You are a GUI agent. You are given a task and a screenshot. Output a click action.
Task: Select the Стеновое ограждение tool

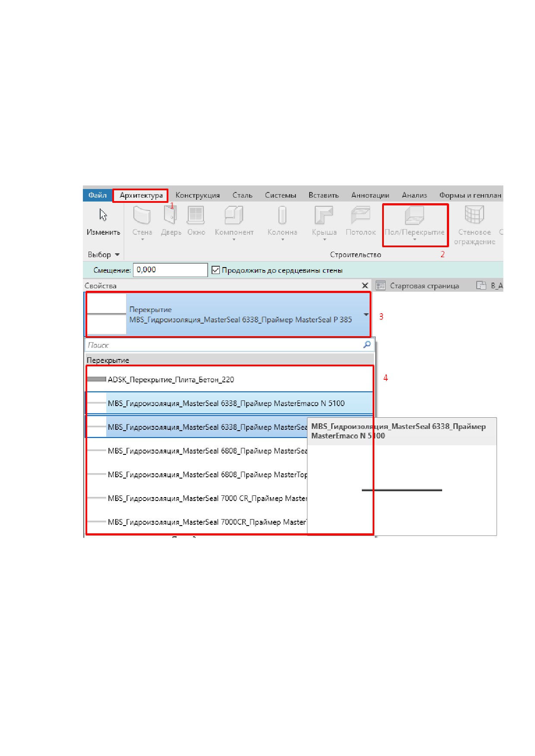point(474,225)
